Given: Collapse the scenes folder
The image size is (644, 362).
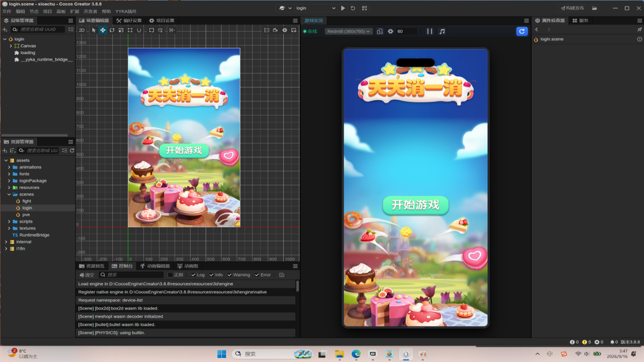Looking at the screenshot, I should click(9, 194).
